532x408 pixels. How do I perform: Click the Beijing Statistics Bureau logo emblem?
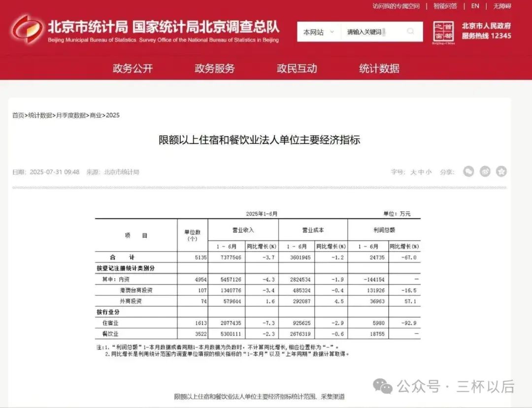coord(27,30)
